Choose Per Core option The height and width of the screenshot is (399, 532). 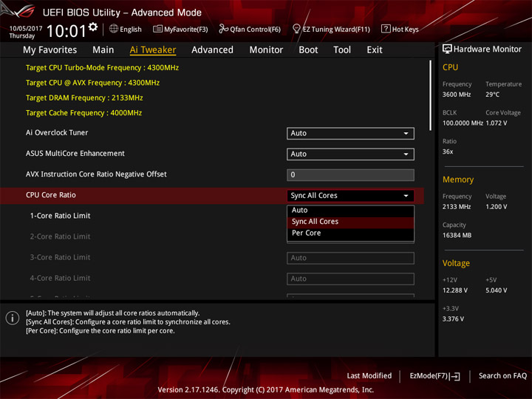coord(350,233)
